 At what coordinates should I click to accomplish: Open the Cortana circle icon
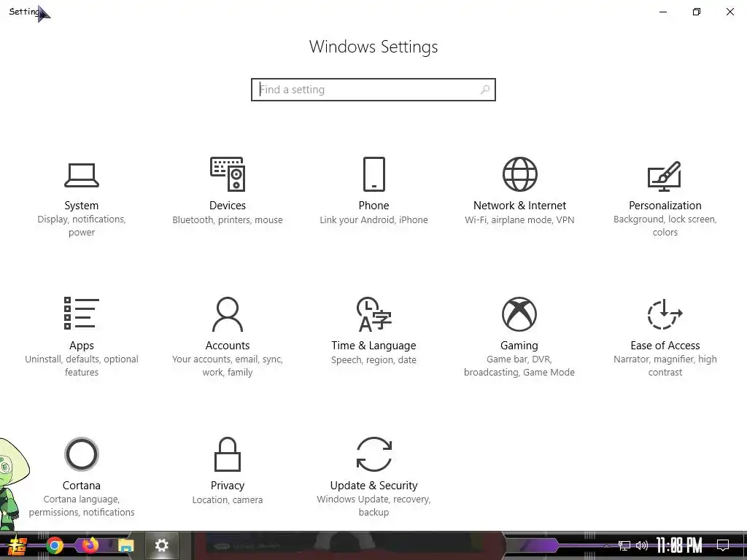point(82,454)
